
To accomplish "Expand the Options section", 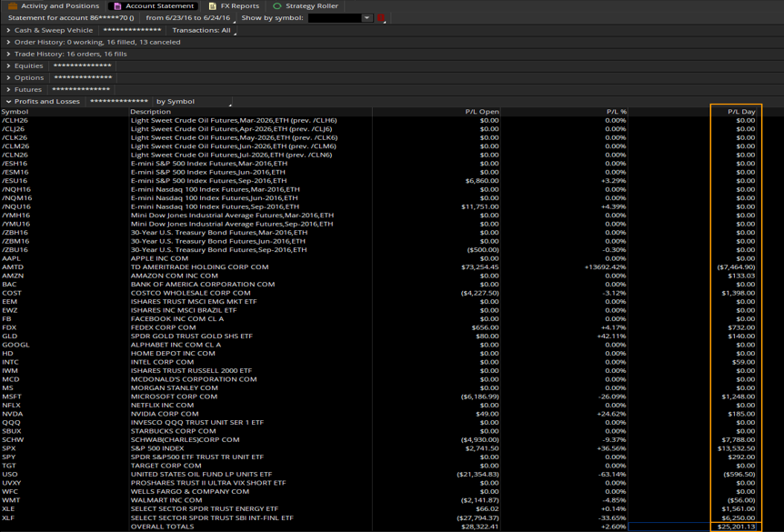I will 8,78.
